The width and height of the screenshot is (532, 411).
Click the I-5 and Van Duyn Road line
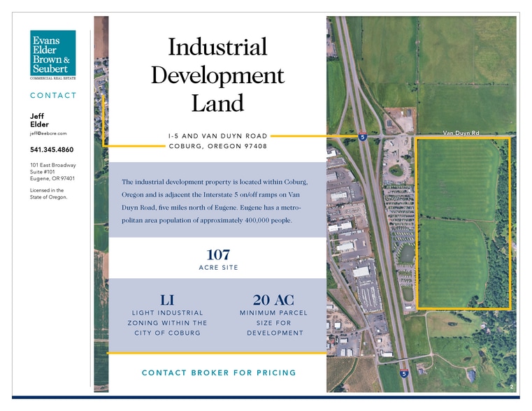coord(217,135)
